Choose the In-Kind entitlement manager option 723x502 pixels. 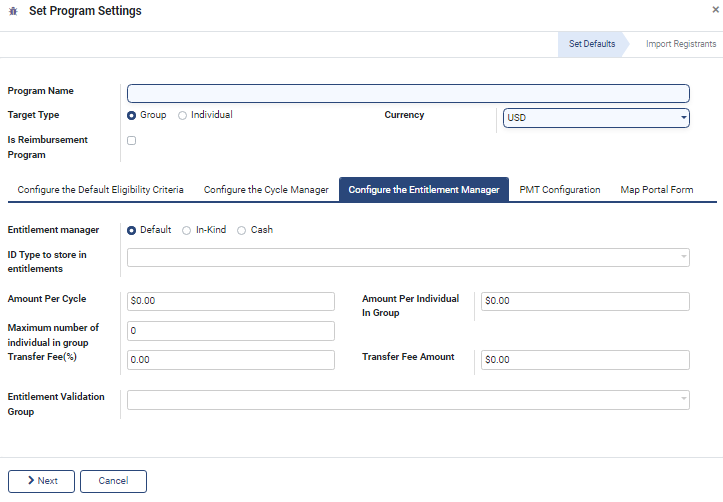pos(187,230)
